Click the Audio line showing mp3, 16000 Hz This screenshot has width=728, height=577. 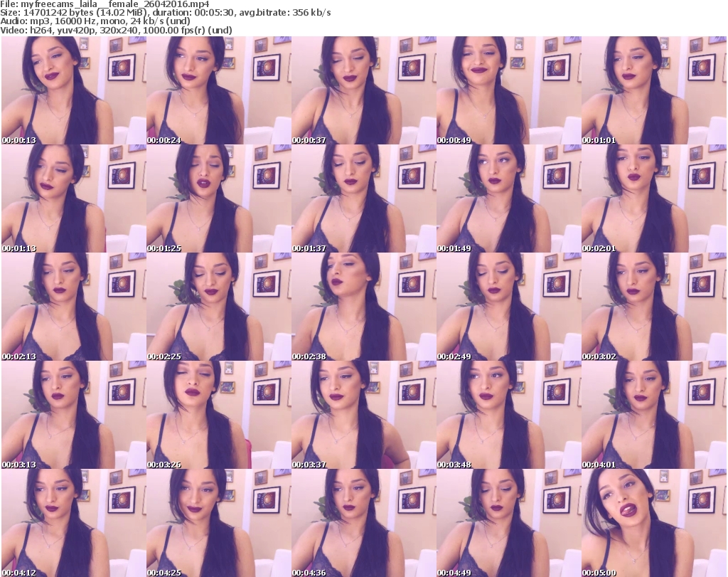click(x=95, y=21)
